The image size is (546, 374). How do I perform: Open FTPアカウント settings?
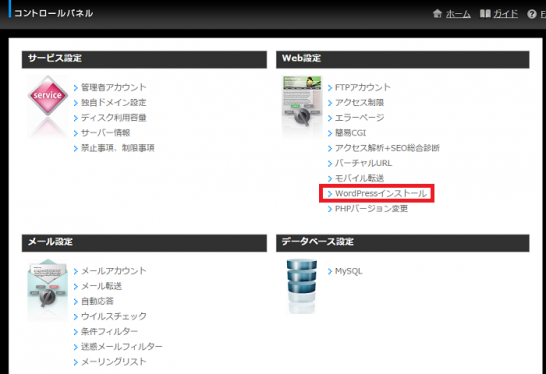[362, 87]
